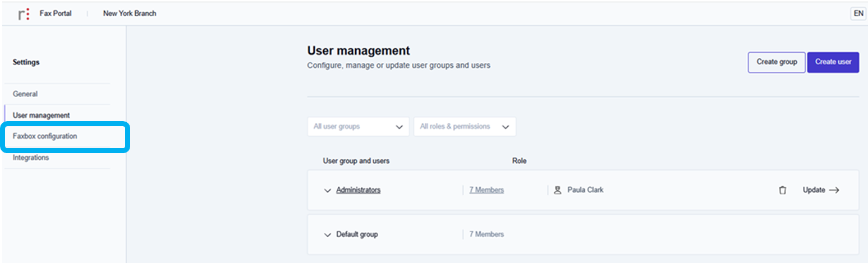The height and width of the screenshot is (263, 868).
Task: Delete the Administrators group via trash icon
Action: pos(782,190)
